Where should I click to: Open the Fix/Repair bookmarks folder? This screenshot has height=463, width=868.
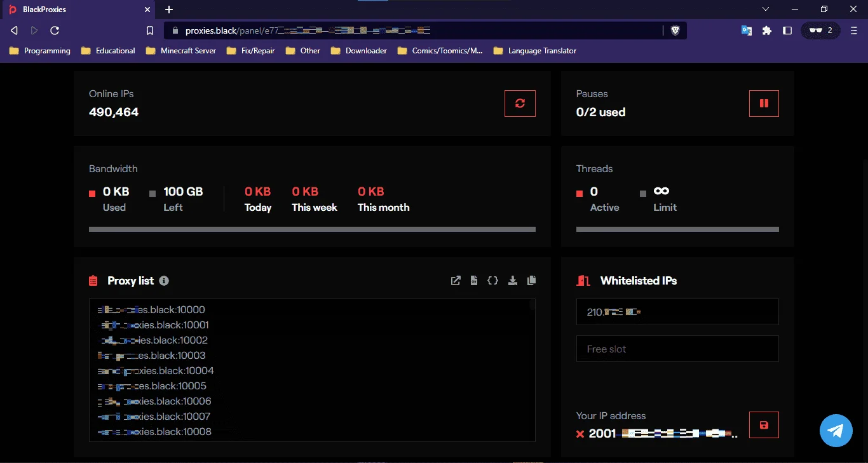pos(251,51)
